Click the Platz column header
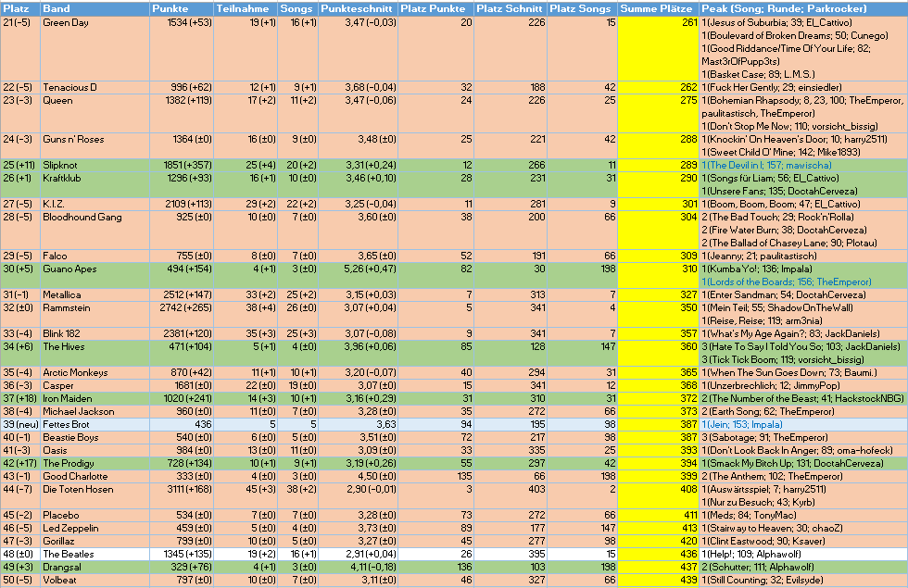908x588 pixels. click(20, 8)
